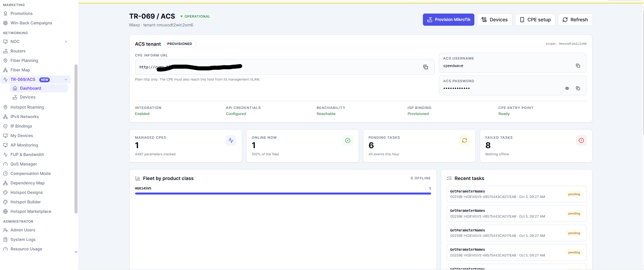
Task: Open Fiber Planning page
Action: pyautogui.click(x=24, y=61)
